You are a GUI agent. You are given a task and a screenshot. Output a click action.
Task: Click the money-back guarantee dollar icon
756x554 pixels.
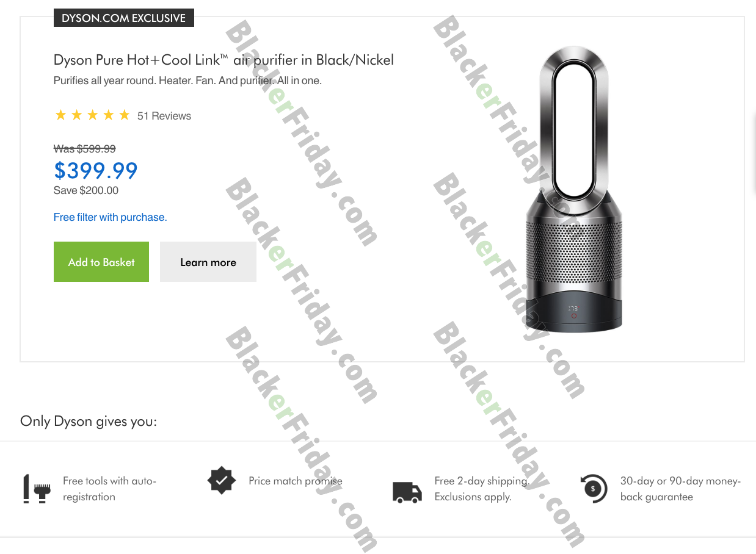(593, 489)
